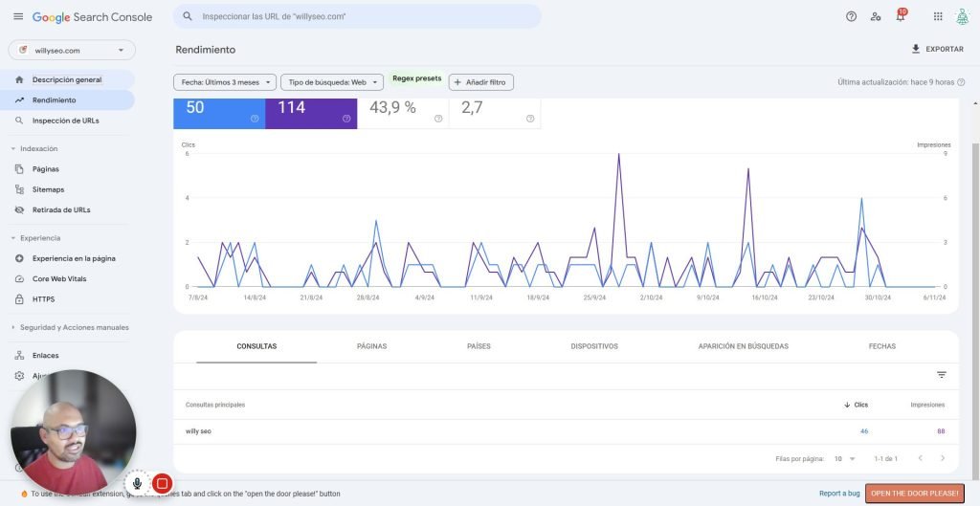Open the notifications bell with badge

(901, 15)
